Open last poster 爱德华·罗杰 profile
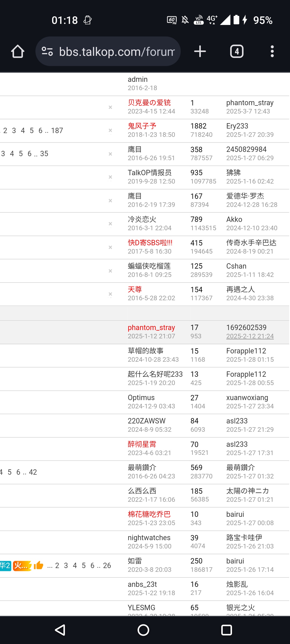 tap(245, 196)
